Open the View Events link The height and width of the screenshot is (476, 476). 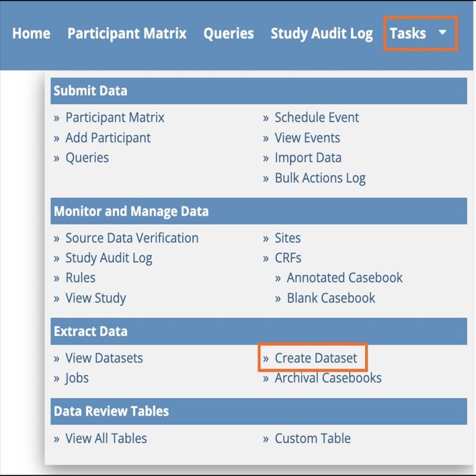307,138
